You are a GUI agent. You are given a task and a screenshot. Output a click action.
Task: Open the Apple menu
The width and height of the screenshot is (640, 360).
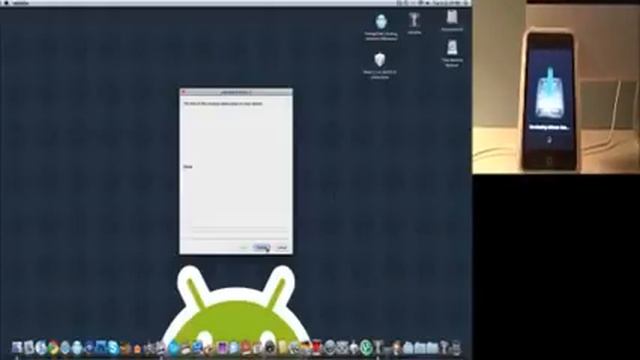coord(6,3)
